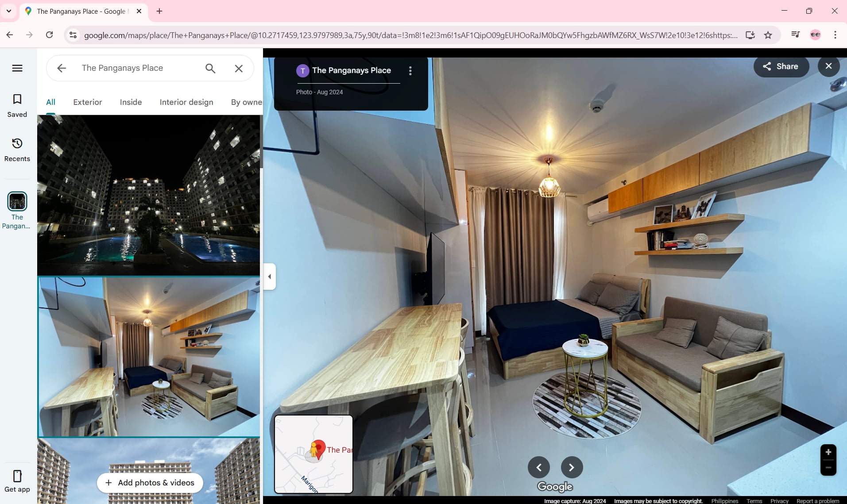Image resolution: width=847 pixels, height=504 pixels.
Task: Click the search magnifier icon
Action: pos(210,68)
